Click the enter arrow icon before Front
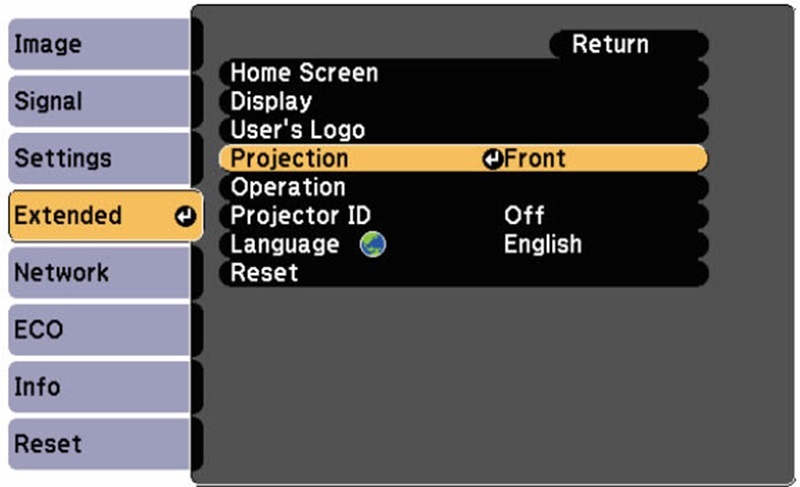 tap(493, 159)
